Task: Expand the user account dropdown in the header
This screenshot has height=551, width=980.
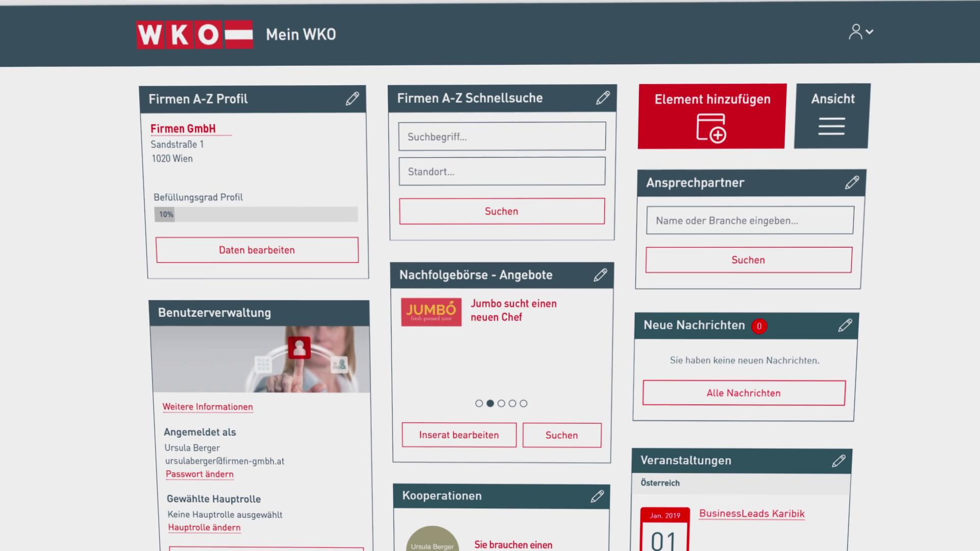Action: click(861, 32)
